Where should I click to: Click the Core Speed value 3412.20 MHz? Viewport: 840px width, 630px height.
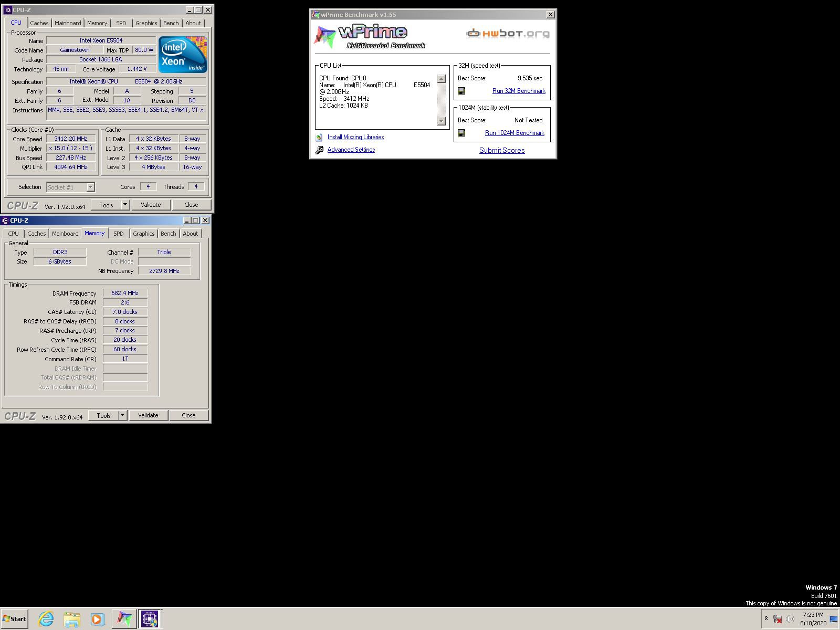coord(71,139)
